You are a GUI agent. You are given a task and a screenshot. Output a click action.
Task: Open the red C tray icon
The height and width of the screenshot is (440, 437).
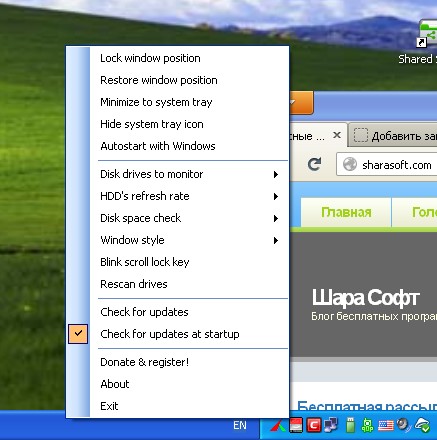[x=313, y=425]
